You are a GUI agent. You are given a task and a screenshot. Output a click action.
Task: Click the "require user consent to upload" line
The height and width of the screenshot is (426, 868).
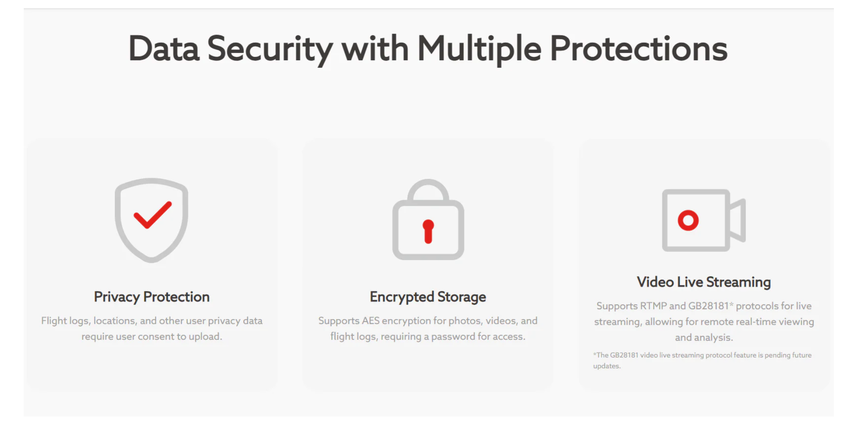coord(152,337)
